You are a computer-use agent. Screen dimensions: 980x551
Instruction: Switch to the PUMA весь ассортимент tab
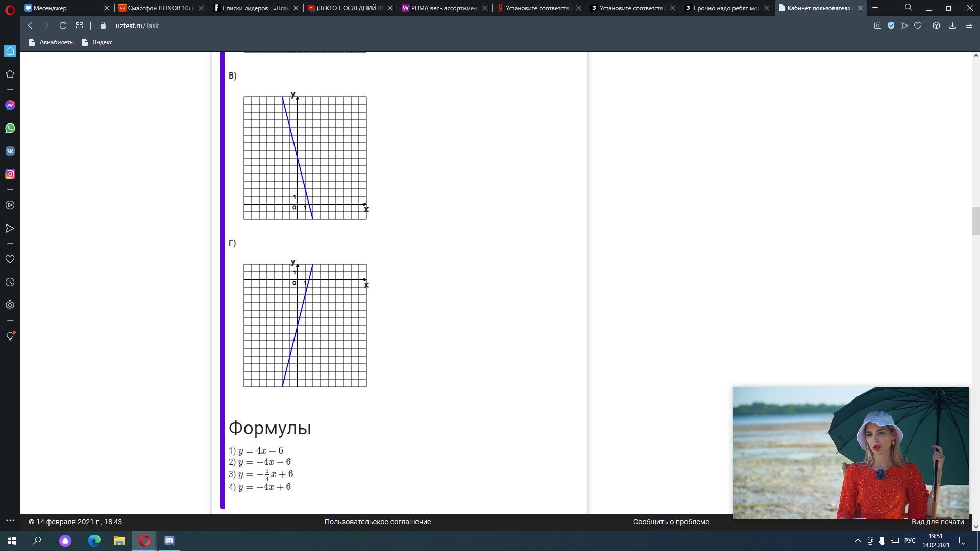click(x=444, y=8)
